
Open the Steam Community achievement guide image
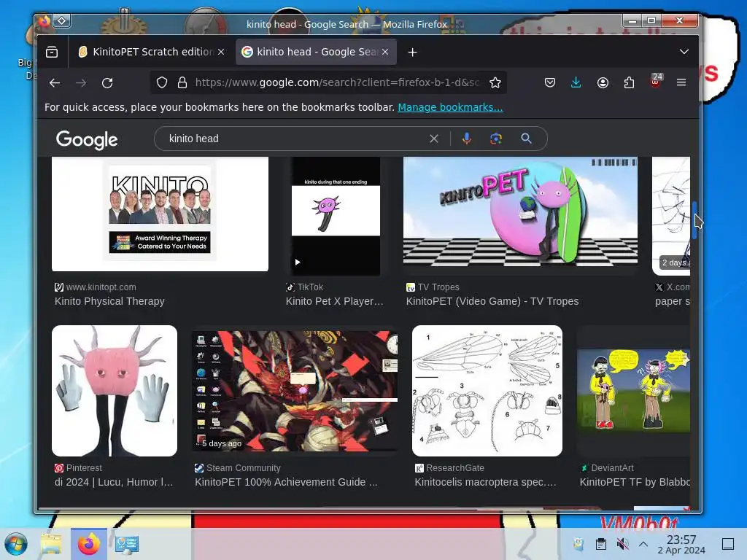coord(295,391)
